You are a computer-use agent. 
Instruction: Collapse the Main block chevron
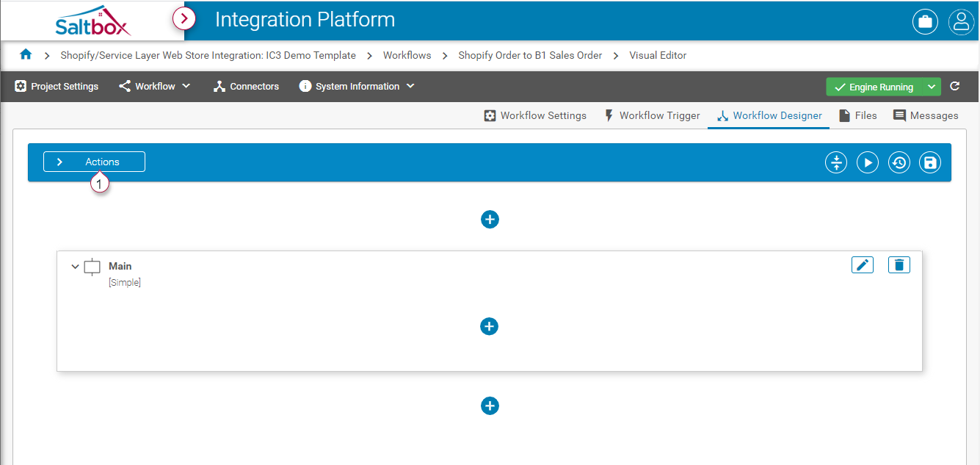(75, 267)
